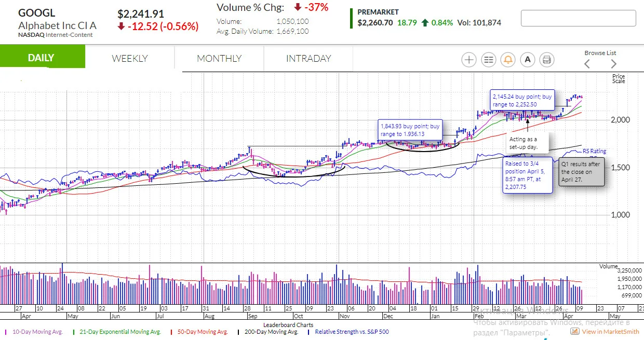Viewport: 644px width, 340px height.
Task: Click the 2,145.24 buy point annotation
Action: pyautogui.click(x=522, y=100)
